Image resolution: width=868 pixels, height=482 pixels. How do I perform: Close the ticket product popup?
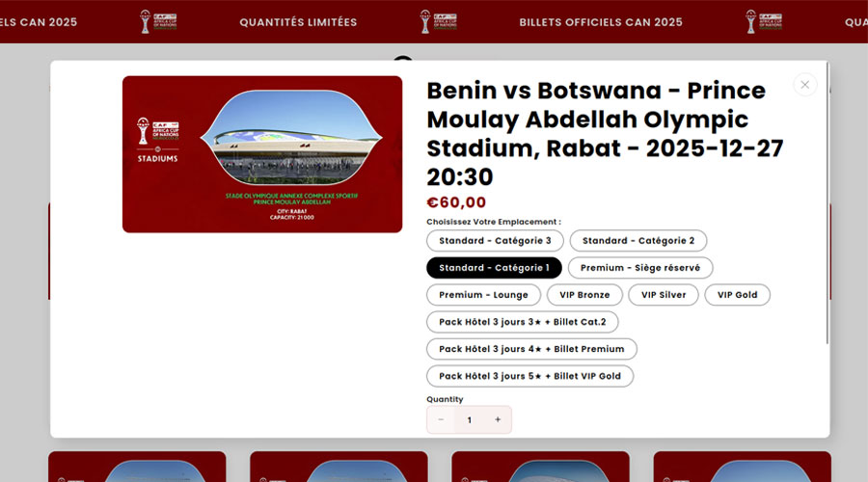pyautogui.click(x=805, y=85)
